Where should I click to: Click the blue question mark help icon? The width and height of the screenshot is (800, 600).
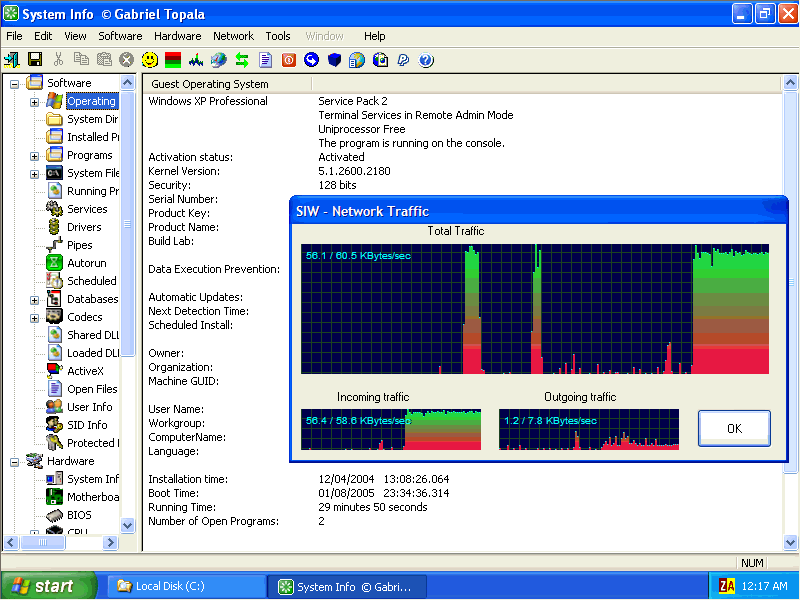426,60
